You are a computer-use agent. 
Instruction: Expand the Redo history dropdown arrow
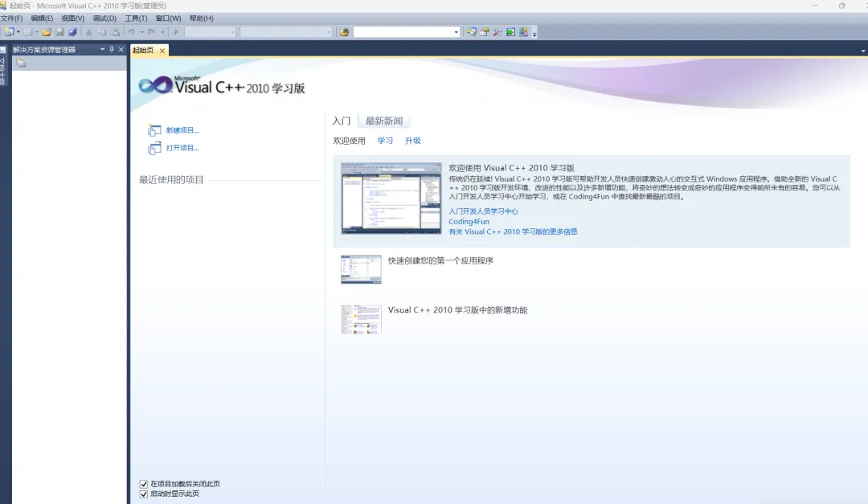(x=162, y=32)
